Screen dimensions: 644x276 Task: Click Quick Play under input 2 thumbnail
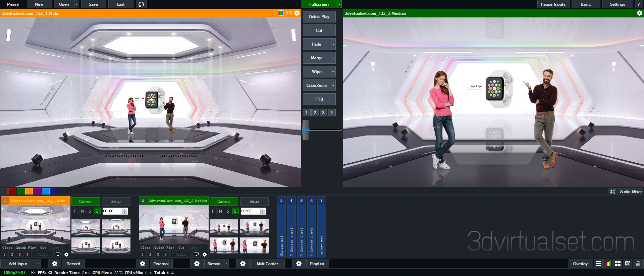click(164, 248)
